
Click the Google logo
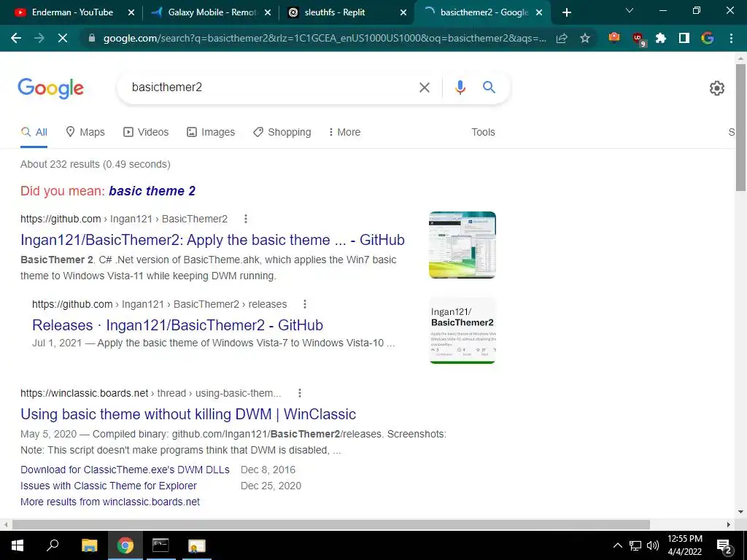50,88
